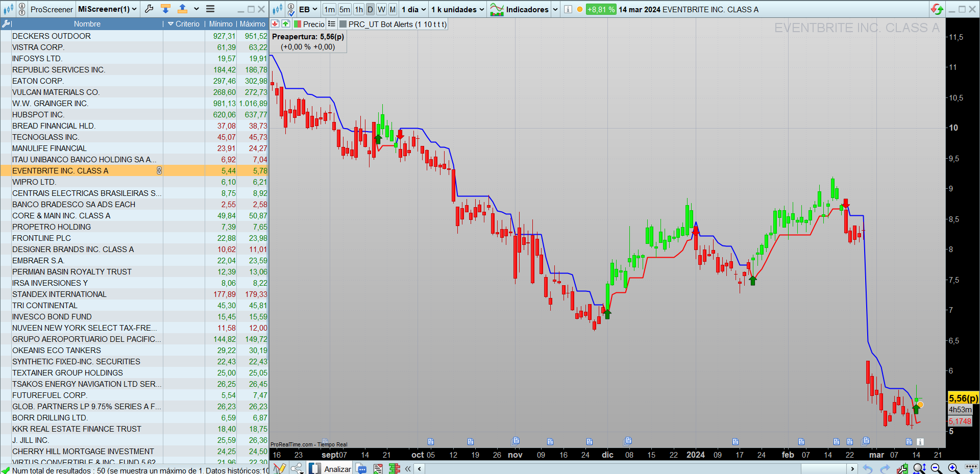
Task: Click the PRC_UT Bot Alerts gray swatch
Action: click(343, 24)
